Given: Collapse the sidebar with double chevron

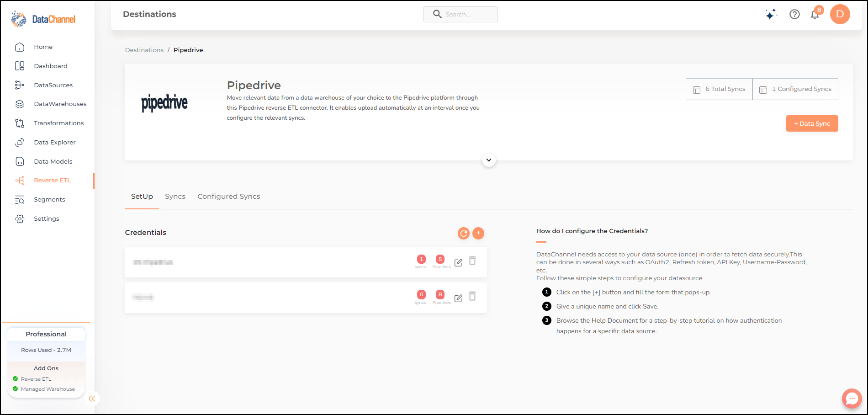Looking at the screenshot, I should tap(92, 399).
